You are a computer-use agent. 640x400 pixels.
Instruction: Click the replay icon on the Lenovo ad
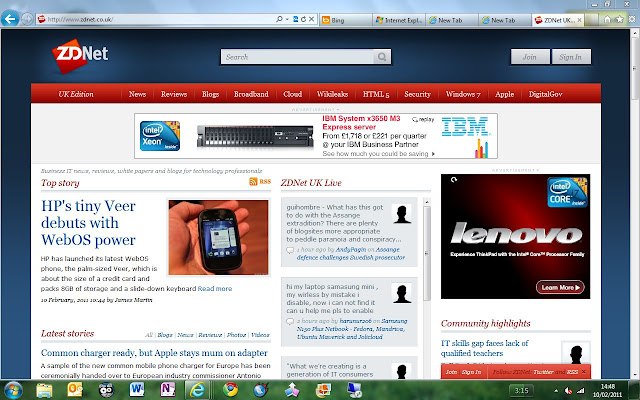454,180
